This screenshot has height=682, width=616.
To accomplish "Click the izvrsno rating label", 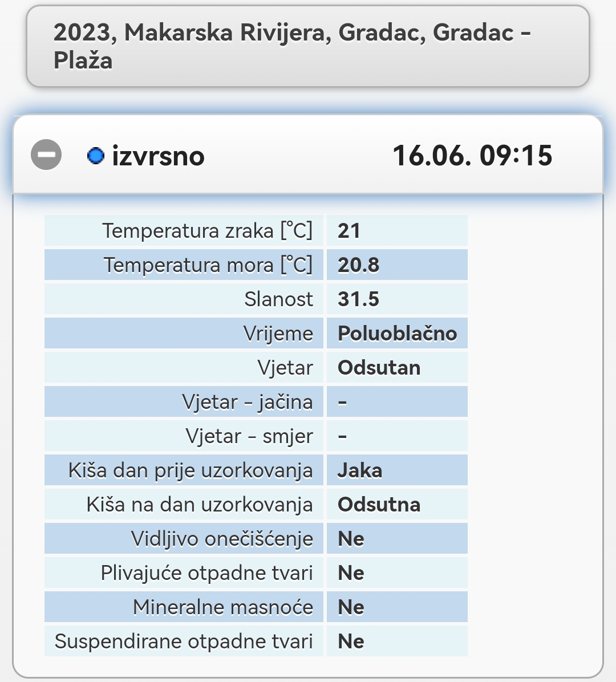I will point(159,156).
